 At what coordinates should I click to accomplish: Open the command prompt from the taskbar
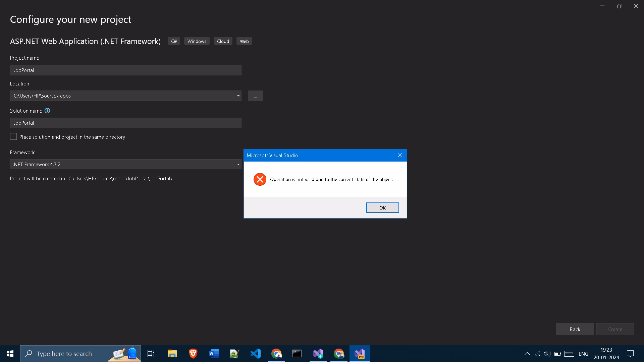(297, 353)
